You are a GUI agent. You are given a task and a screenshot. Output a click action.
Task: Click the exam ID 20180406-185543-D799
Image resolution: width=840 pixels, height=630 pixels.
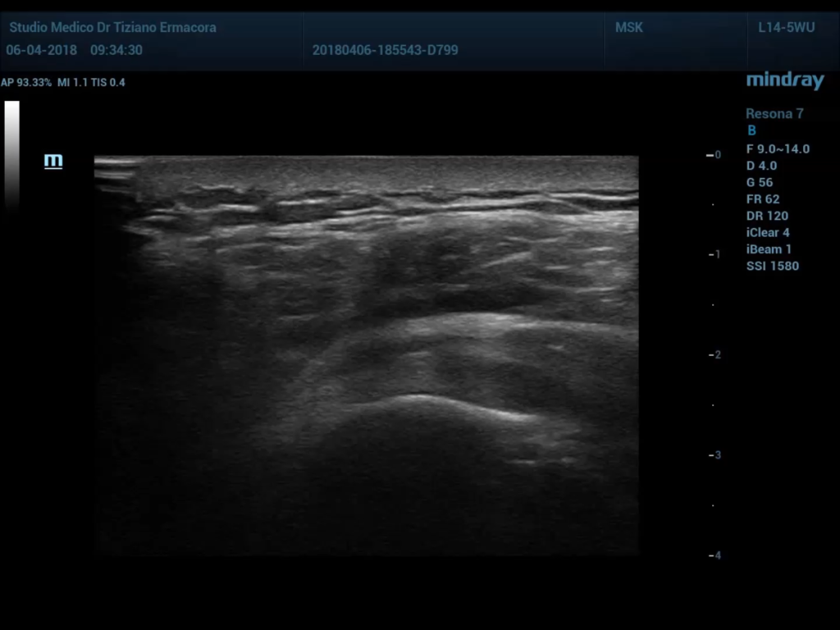click(x=385, y=50)
